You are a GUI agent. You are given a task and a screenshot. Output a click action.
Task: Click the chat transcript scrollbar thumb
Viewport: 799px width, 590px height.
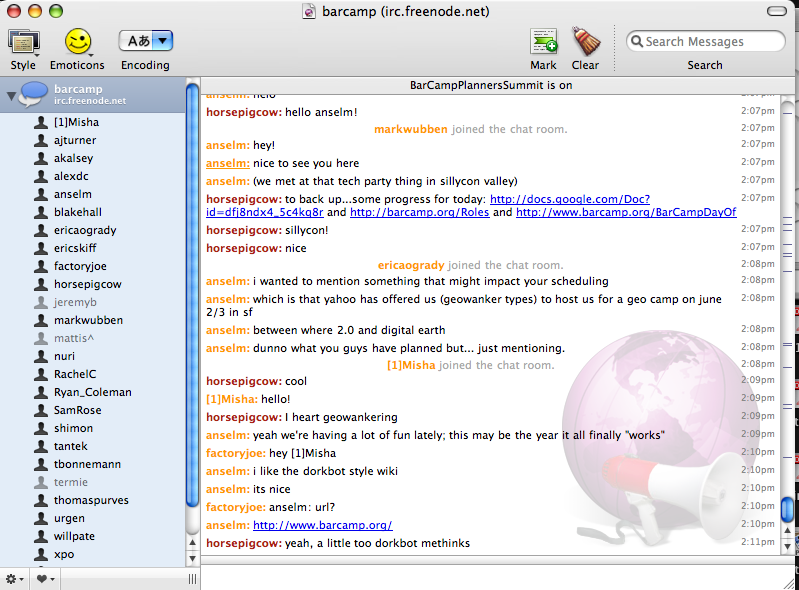click(787, 509)
